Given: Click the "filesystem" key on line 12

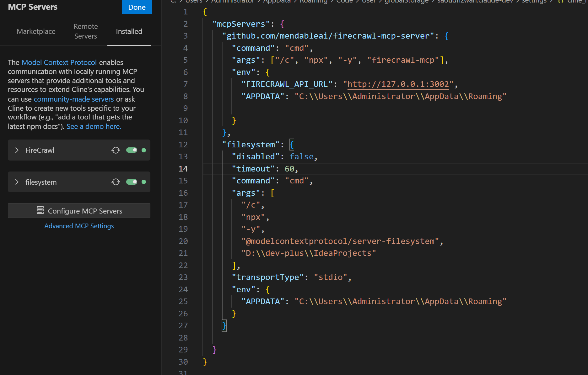Looking at the screenshot, I should tap(251, 145).
